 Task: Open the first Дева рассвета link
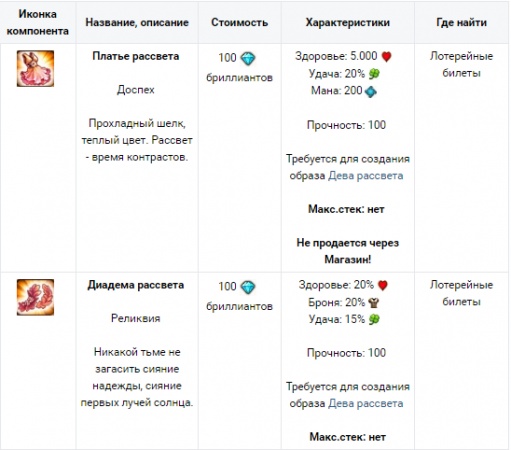pyautogui.click(x=366, y=176)
